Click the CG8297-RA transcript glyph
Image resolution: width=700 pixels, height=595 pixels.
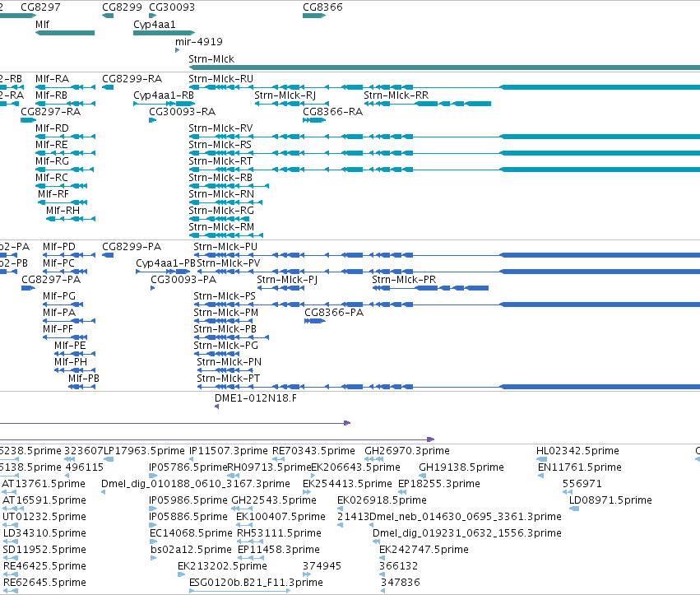pos(29,120)
